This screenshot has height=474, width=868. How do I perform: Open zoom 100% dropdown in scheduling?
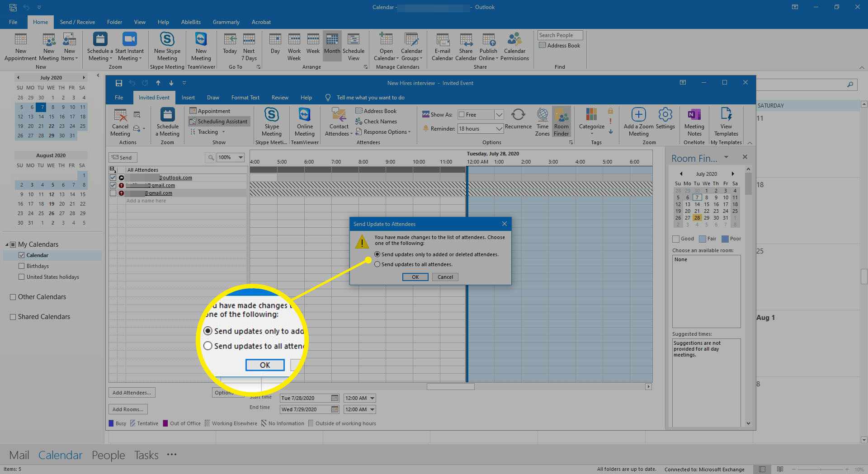[x=241, y=157]
